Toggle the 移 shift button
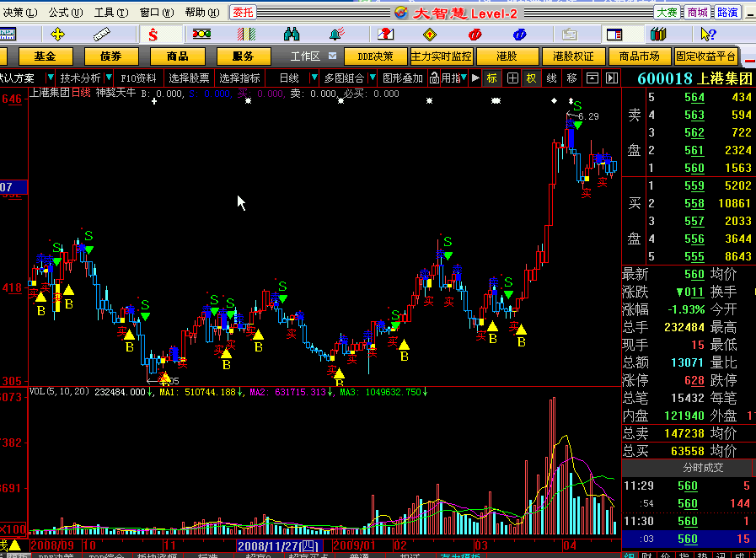 pyautogui.click(x=571, y=78)
